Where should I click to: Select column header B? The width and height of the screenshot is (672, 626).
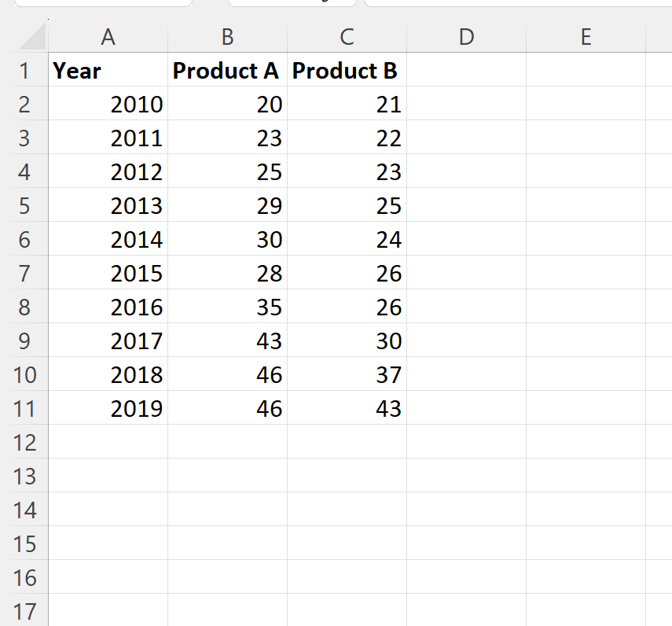pos(227,36)
